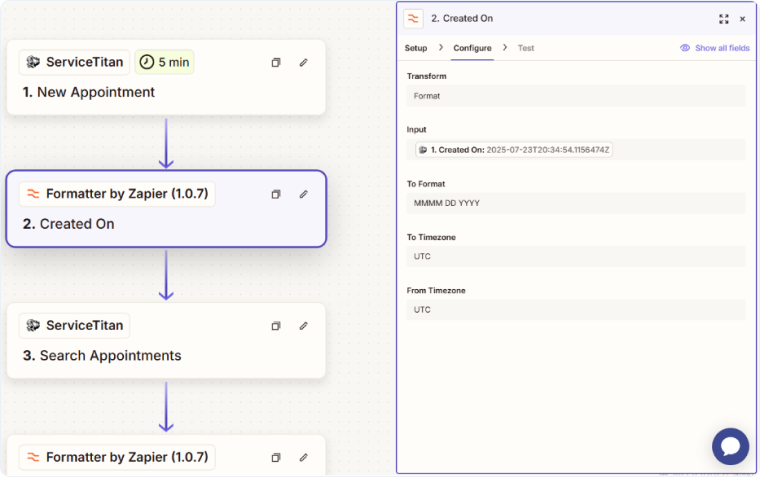Expand the side panel to full screen

(x=724, y=19)
